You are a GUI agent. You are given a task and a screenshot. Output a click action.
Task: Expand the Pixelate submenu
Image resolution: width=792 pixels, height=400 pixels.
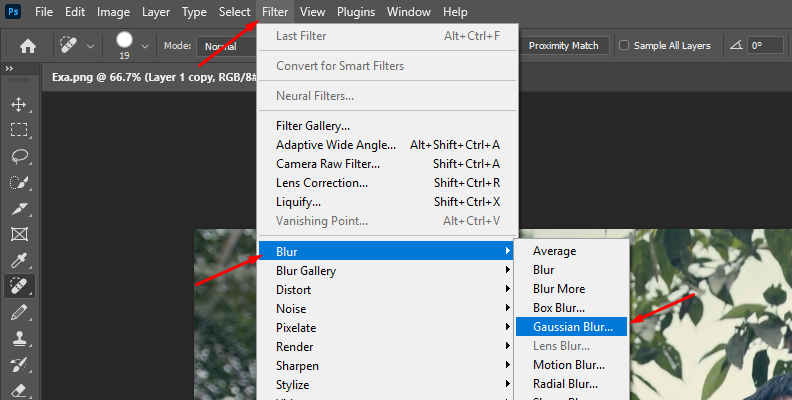387,328
